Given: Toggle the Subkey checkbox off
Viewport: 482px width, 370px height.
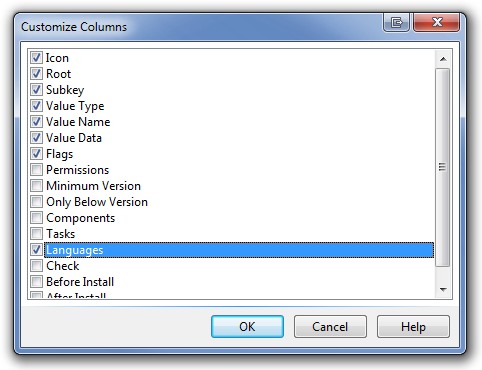Looking at the screenshot, I should coord(36,90).
